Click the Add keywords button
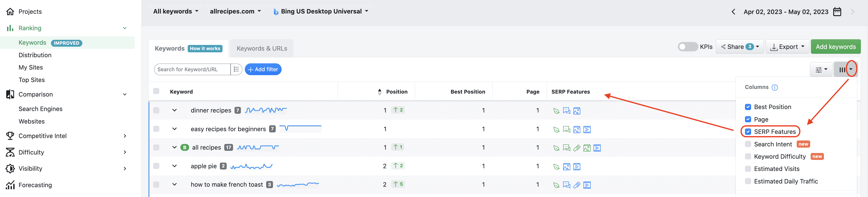Image resolution: width=868 pixels, height=197 pixels. tap(836, 47)
